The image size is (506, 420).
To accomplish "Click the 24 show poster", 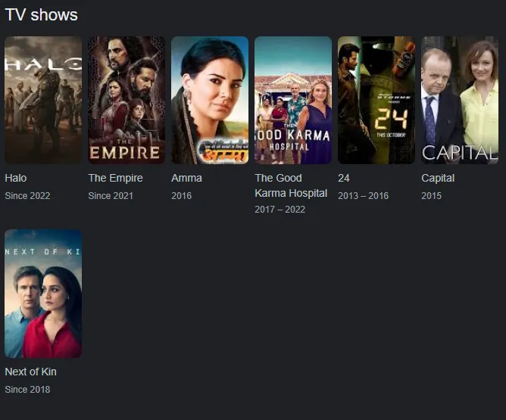I will point(376,100).
